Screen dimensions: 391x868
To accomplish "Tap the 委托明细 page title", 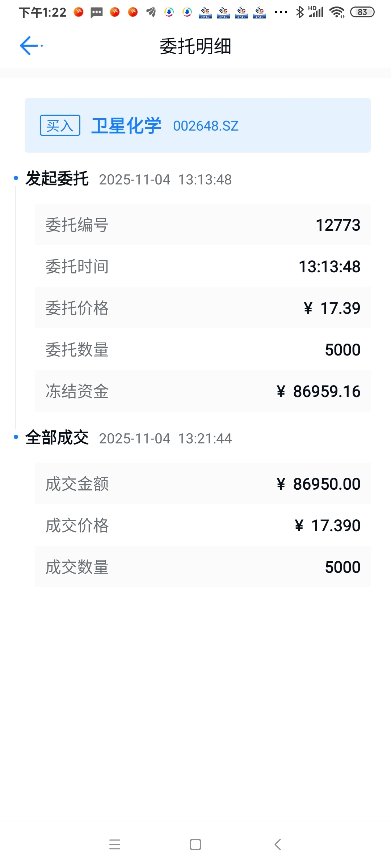I will point(195,46).
